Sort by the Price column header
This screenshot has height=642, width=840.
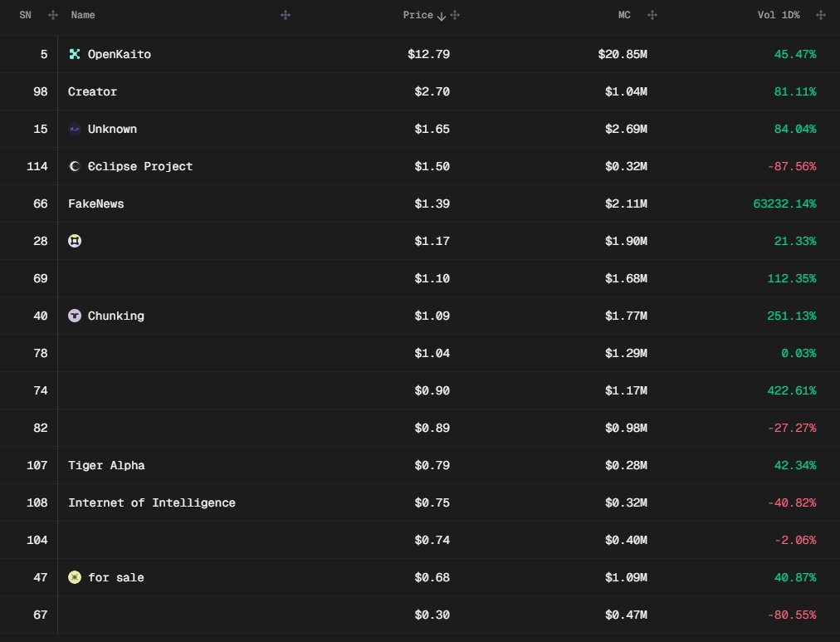click(418, 15)
